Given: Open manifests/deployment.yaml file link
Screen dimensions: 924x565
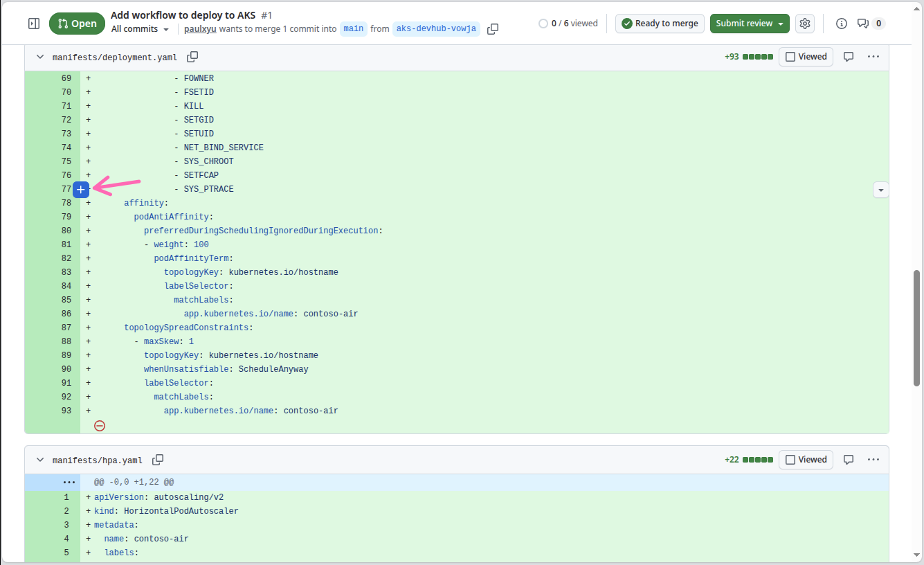Looking at the screenshot, I should (x=115, y=57).
